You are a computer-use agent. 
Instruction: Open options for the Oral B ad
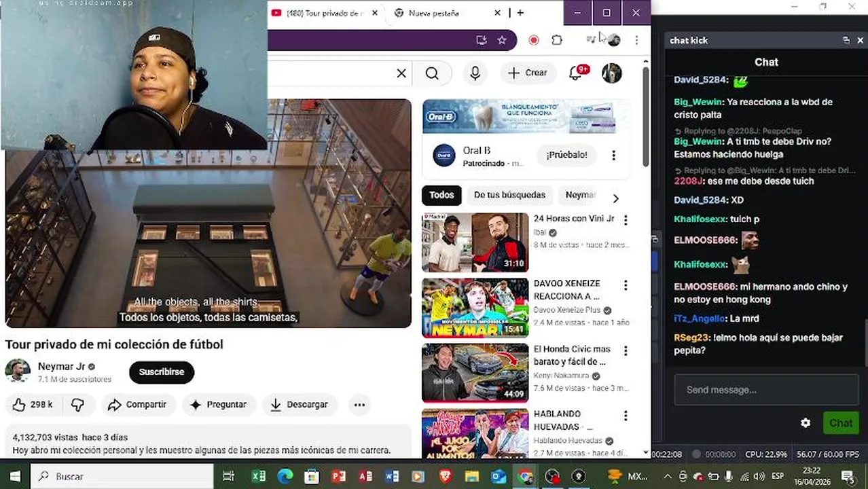click(613, 155)
